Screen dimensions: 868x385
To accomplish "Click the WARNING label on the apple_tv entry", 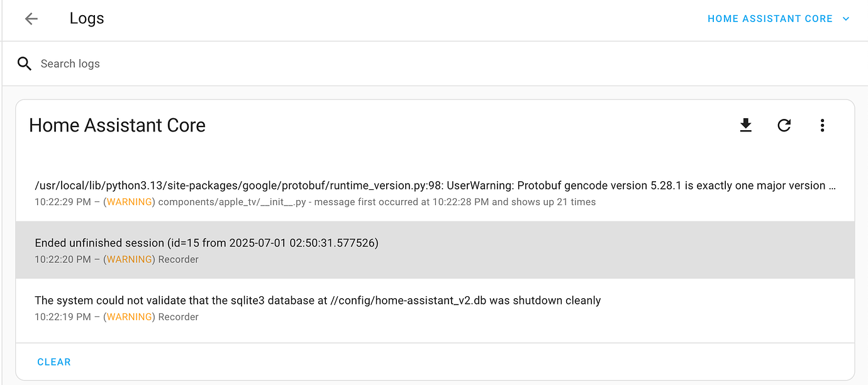I will click(129, 202).
